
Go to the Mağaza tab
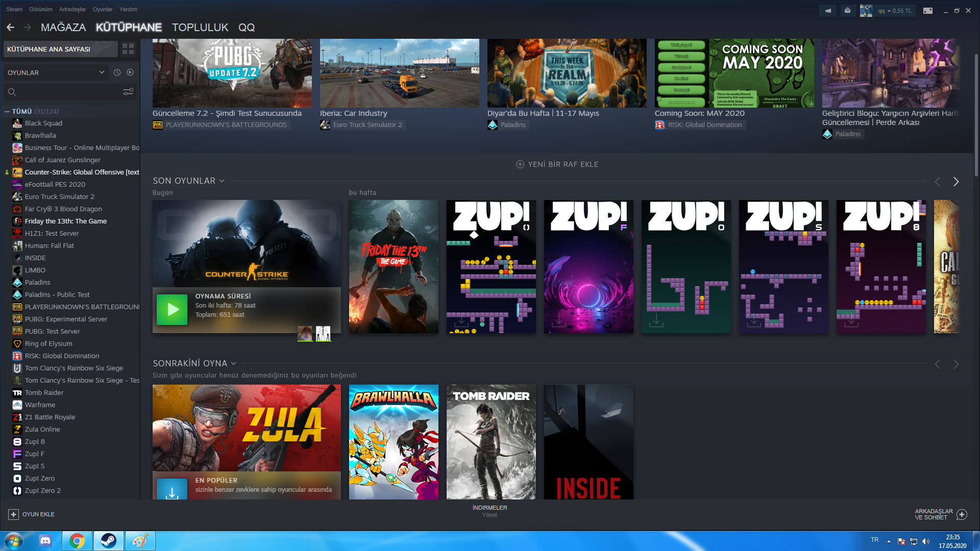tap(63, 28)
